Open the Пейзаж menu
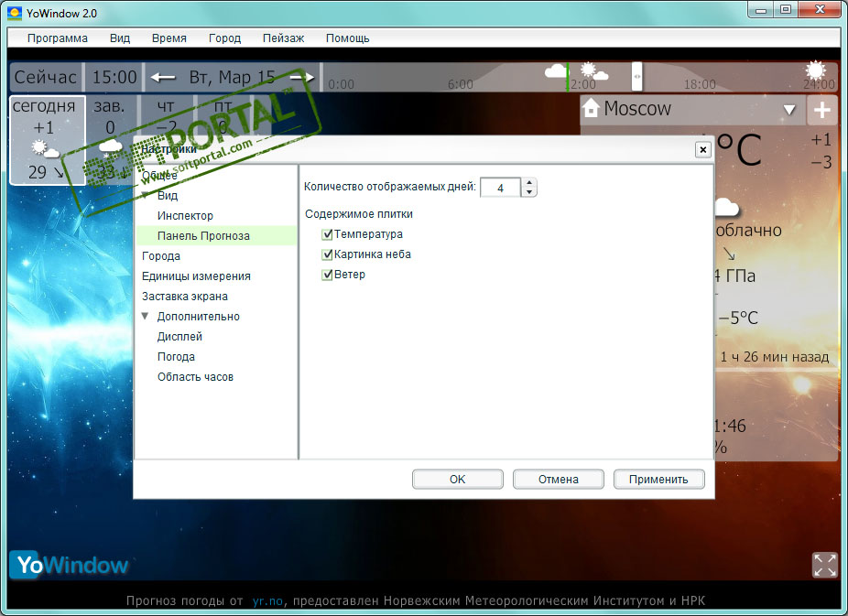The width and height of the screenshot is (848, 616). [x=283, y=38]
